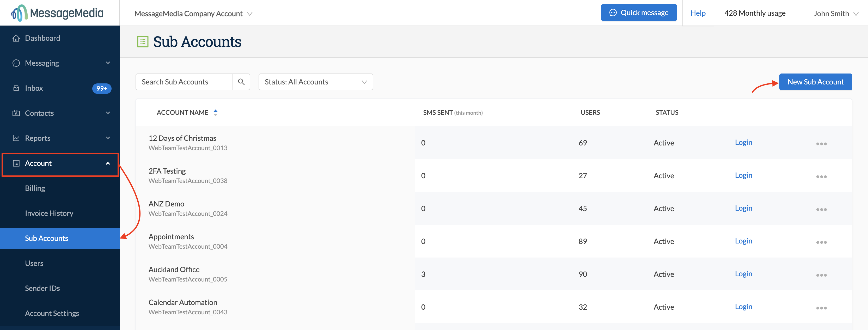Login to 12 Days of Christmas account
Screen dimensions: 868x330
[743, 142]
